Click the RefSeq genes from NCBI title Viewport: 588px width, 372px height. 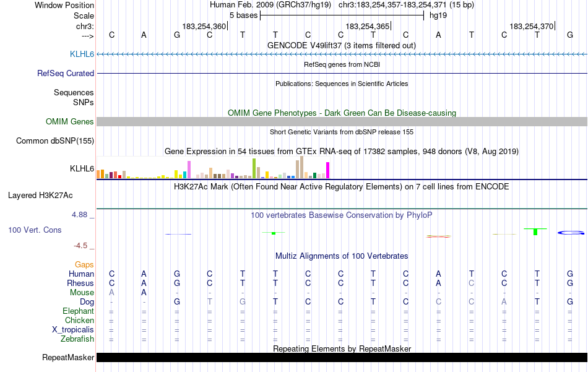pos(342,64)
